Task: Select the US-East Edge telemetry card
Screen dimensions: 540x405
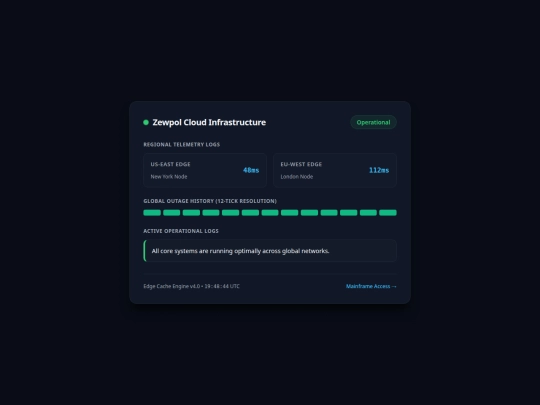Action: click(x=205, y=170)
